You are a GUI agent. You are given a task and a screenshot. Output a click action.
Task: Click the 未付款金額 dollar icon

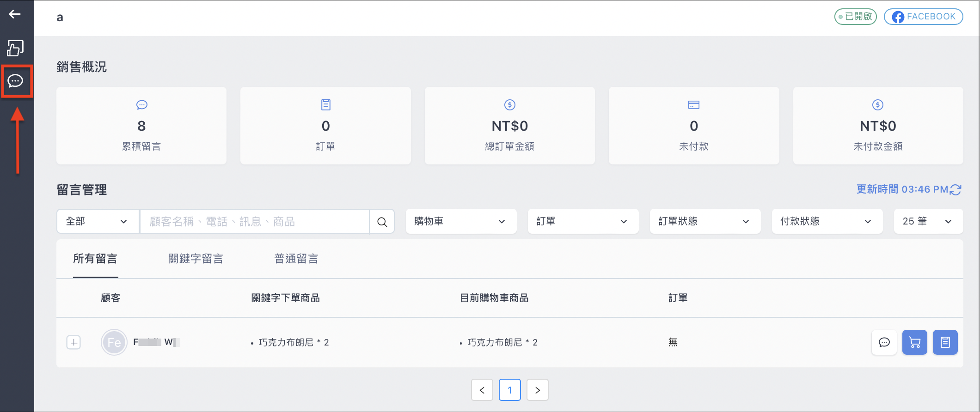(x=878, y=105)
